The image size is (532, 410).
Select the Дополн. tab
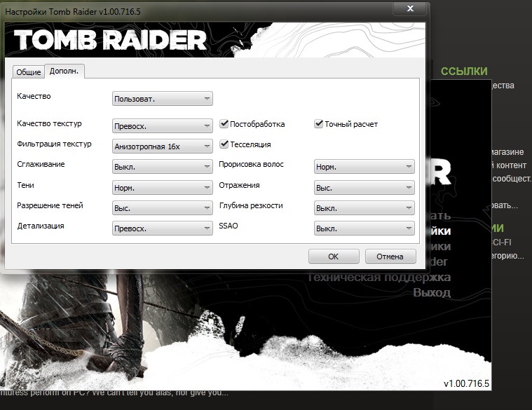click(64, 71)
